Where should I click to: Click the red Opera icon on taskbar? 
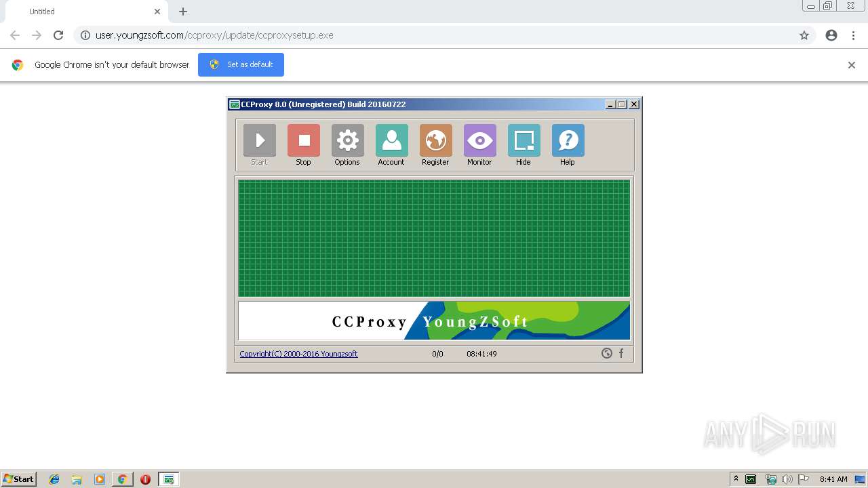(145, 479)
